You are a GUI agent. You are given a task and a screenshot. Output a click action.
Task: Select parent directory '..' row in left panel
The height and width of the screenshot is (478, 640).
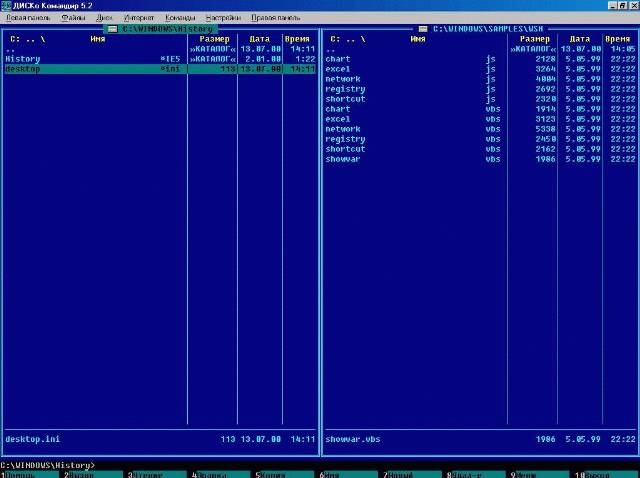(x=160, y=49)
